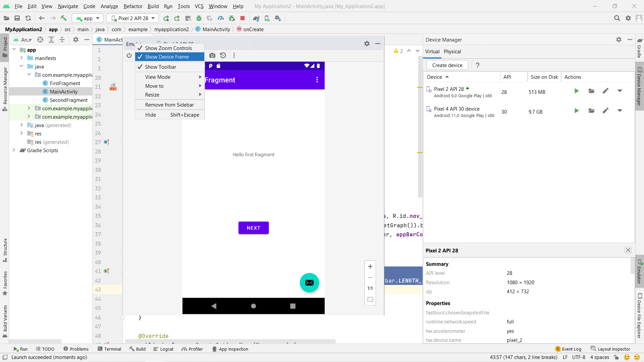Click the Sync Project with Gradle icon

(256, 18)
